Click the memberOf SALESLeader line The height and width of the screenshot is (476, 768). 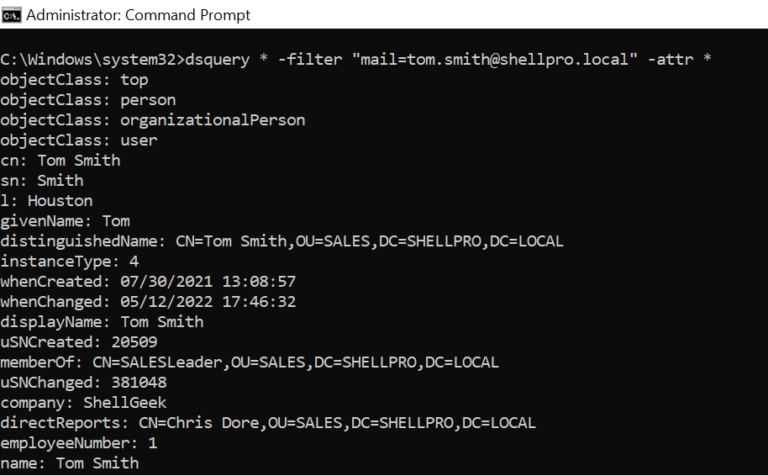(x=249, y=362)
